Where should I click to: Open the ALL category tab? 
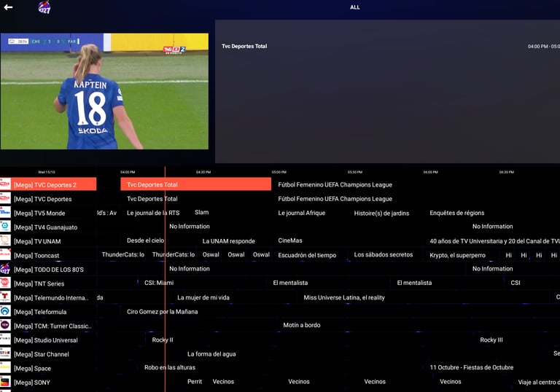point(354,7)
